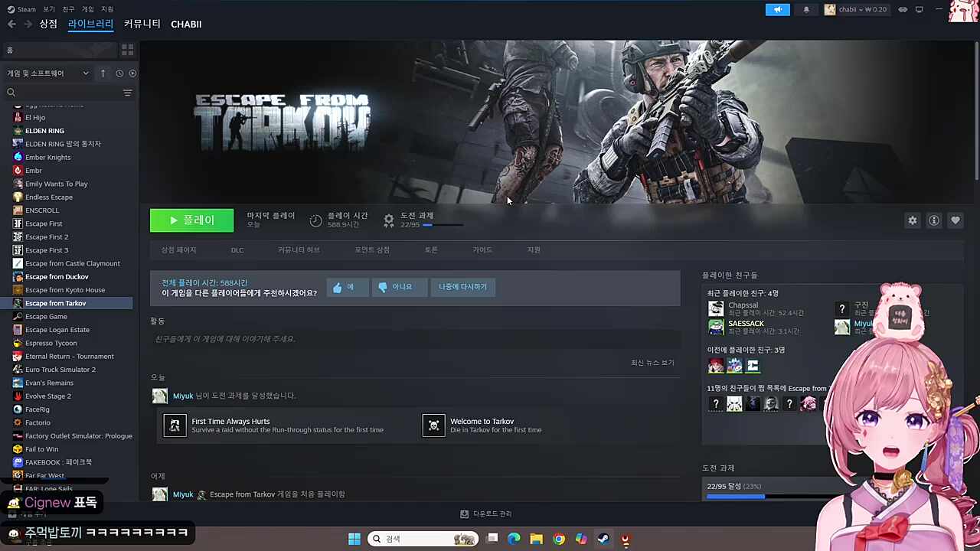Expand the 게임 및 소프트웨어 dropdown
This screenshot has height=551, width=980.
[48, 73]
